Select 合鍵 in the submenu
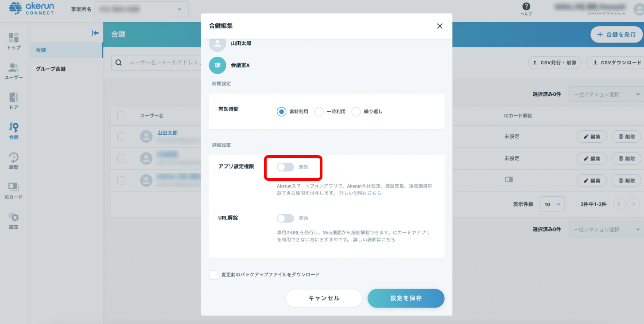 pos(66,50)
